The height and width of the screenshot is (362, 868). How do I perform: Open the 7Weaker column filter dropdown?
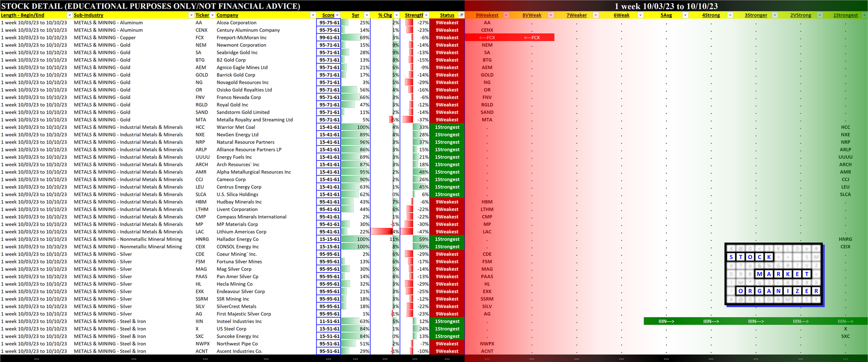coord(596,15)
